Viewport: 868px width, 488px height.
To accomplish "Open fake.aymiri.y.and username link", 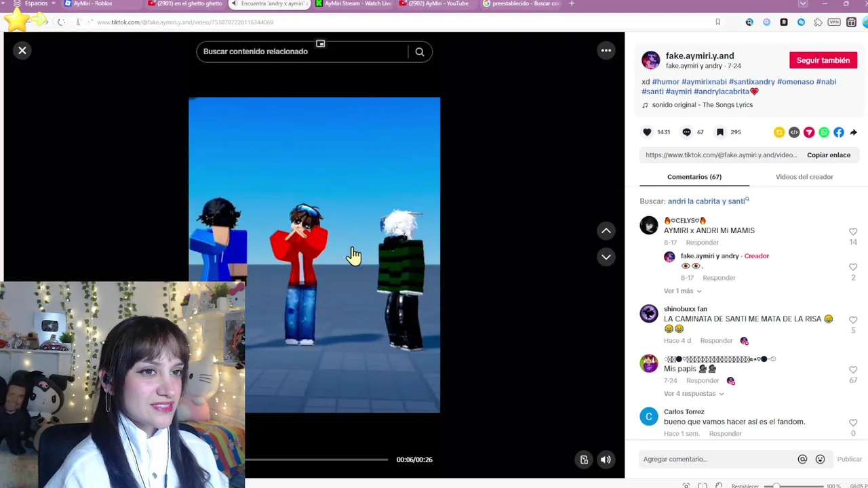I will [x=700, y=56].
